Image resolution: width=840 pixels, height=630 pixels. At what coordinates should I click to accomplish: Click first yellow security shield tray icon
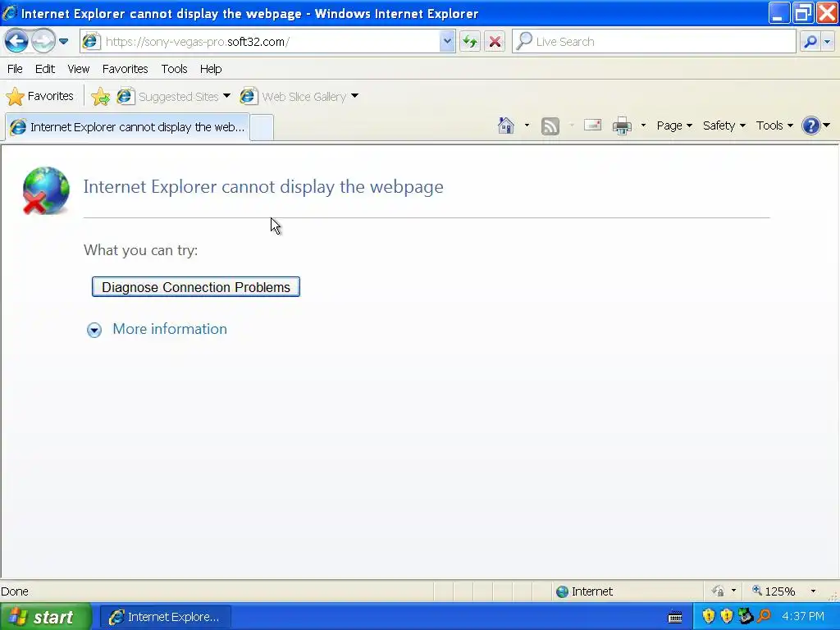click(x=708, y=616)
